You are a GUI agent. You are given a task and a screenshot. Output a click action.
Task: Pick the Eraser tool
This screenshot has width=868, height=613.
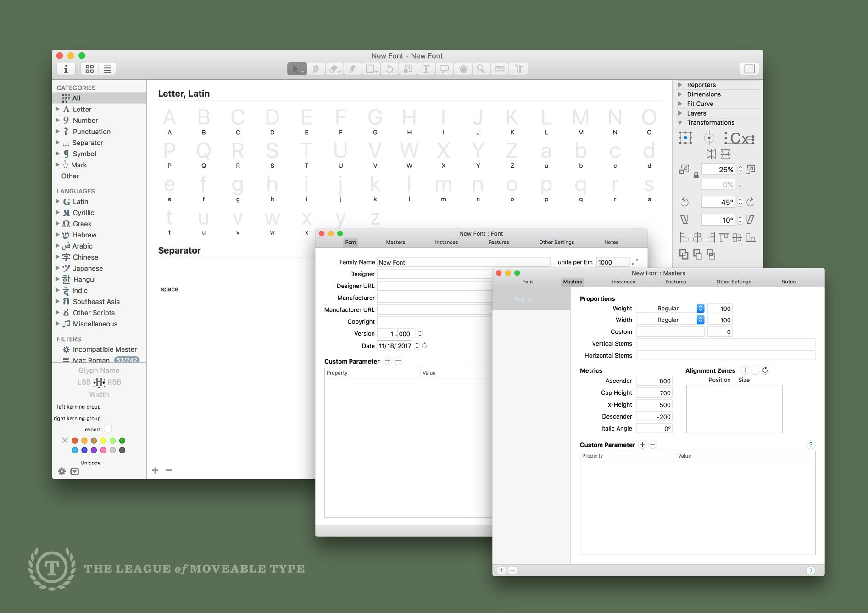(334, 69)
